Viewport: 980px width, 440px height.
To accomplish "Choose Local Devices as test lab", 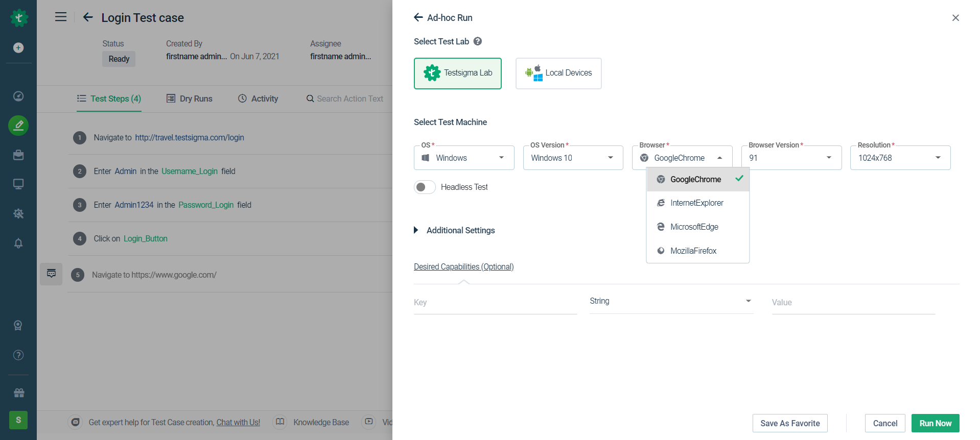I will (x=558, y=74).
